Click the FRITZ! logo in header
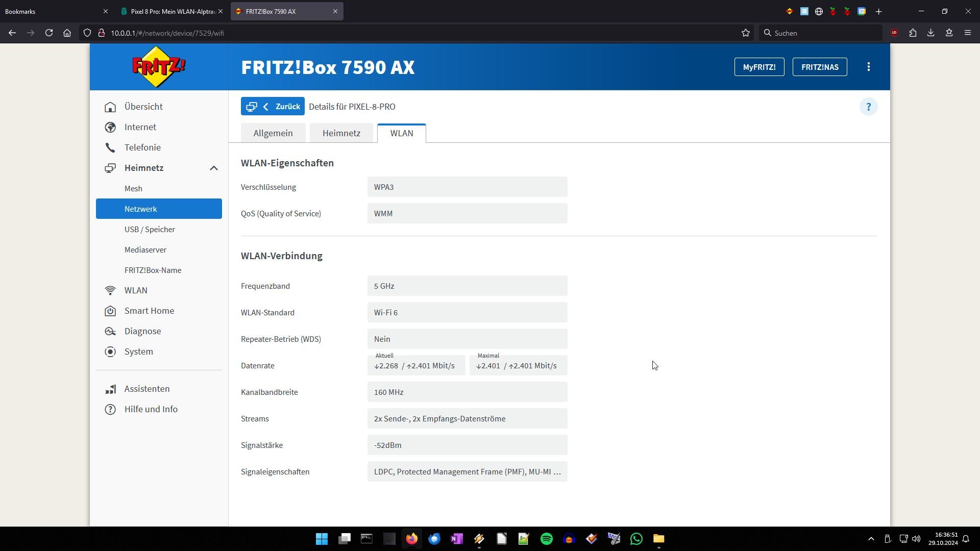This screenshot has width=980, height=551. pyautogui.click(x=159, y=67)
